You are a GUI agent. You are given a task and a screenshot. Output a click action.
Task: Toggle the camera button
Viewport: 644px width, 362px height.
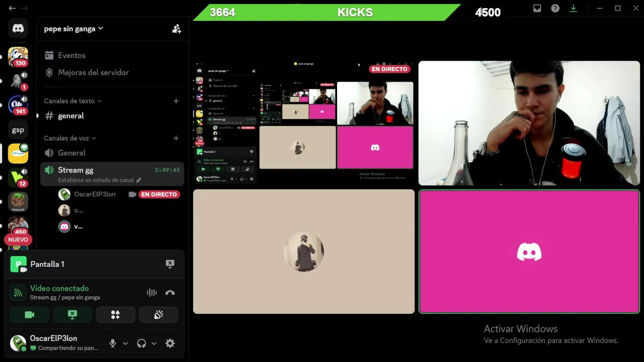[29, 315]
